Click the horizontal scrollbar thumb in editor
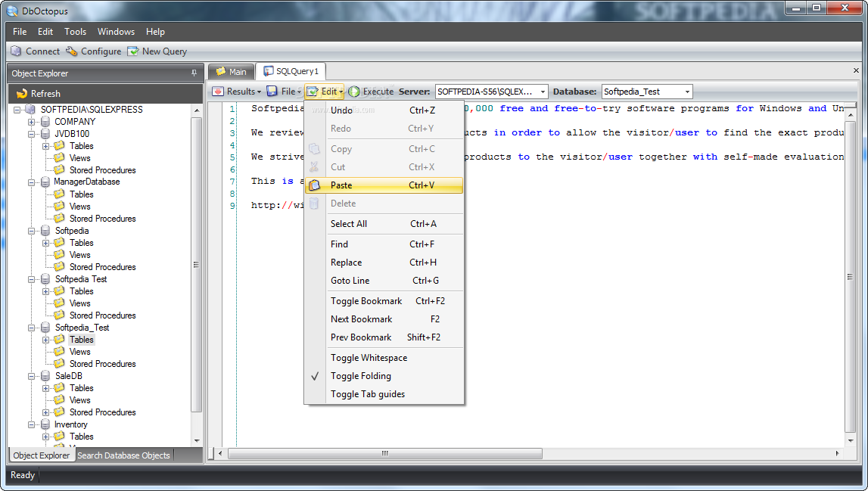Image resolution: width=868 pixels, height=491 pixels. pyautogui.click(x=384, y=453)
